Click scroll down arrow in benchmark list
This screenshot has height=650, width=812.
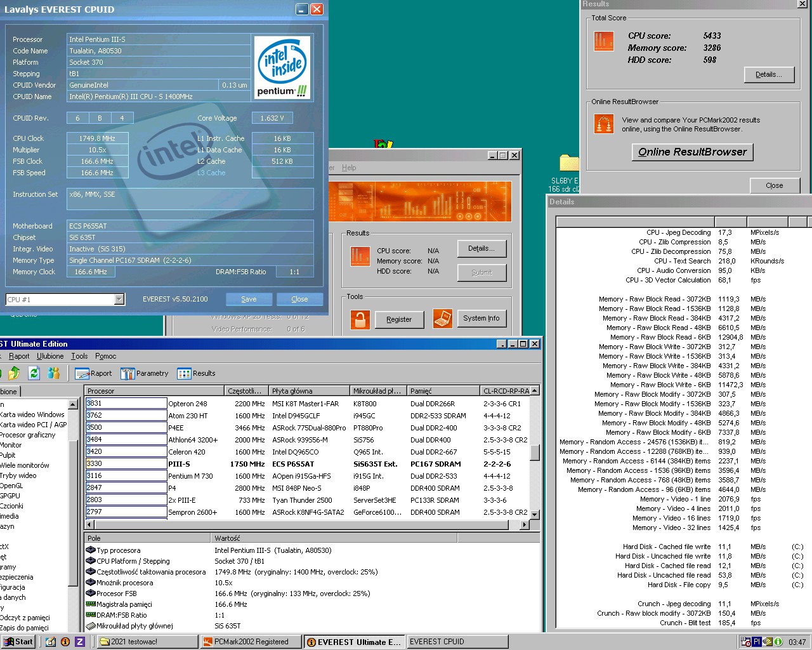(x=535, y=514)
